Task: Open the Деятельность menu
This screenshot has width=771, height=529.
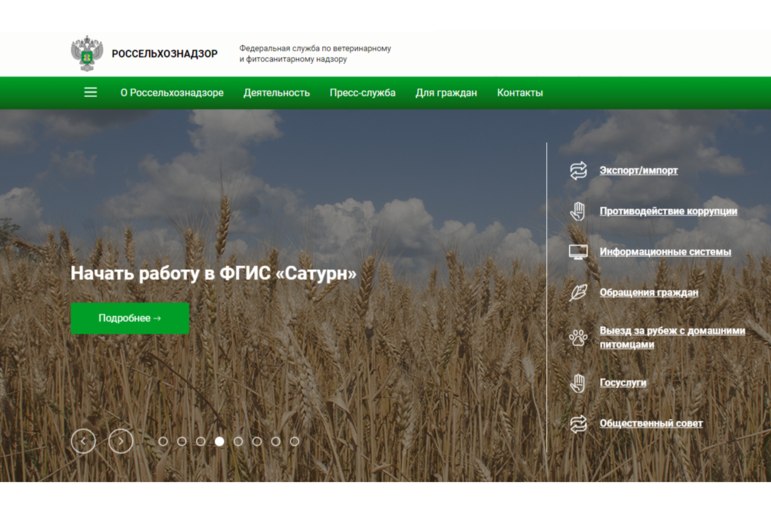Action: click(276, 93)
